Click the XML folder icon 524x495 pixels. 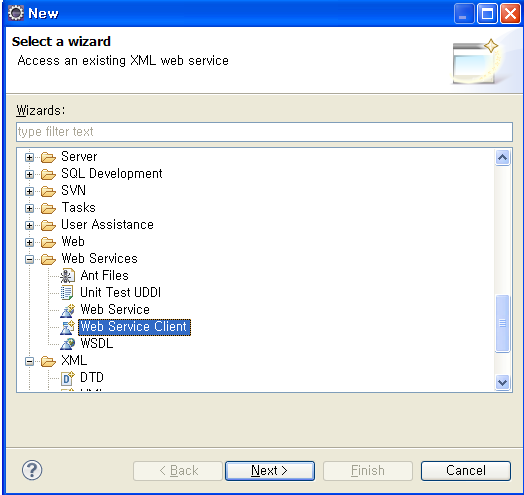pyautogui.click(x=48, y=361)
